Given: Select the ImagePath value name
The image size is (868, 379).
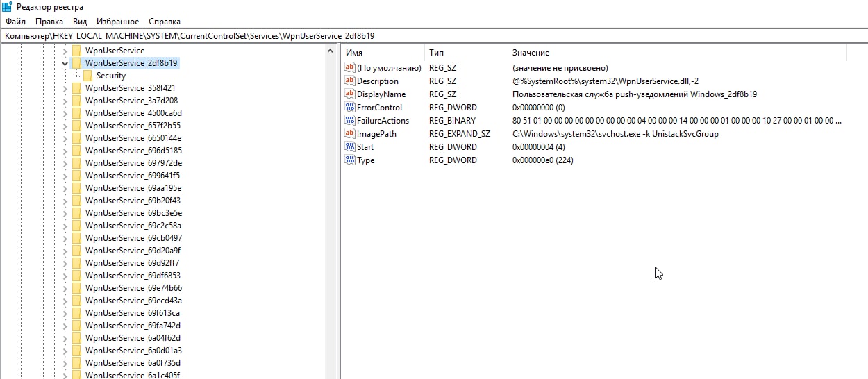Looking at the screenshot, I should 376,134.
